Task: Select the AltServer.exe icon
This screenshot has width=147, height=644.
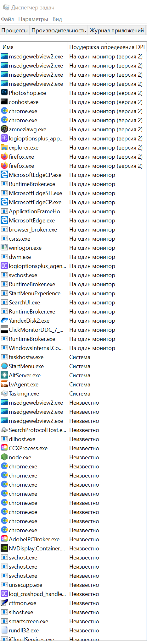Action: (4, 375)
